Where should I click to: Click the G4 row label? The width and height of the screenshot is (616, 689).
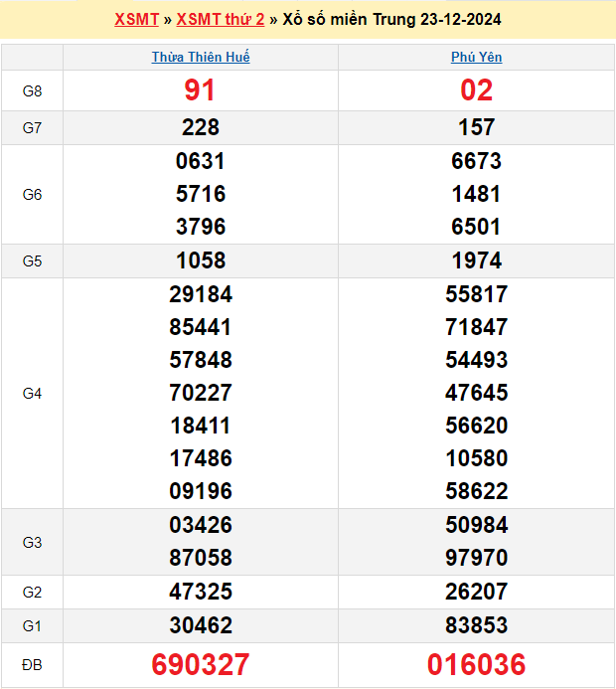tap(32, 394)
